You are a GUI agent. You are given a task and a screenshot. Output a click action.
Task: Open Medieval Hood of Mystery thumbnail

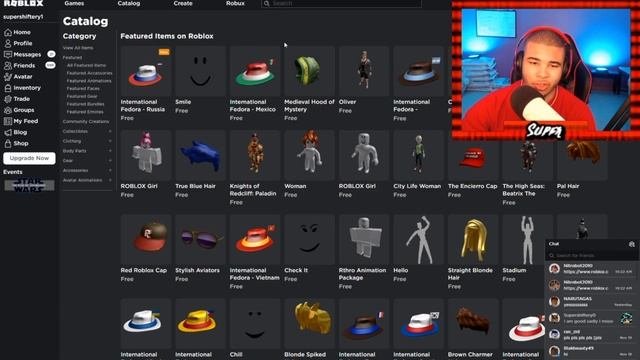[309, 71]
